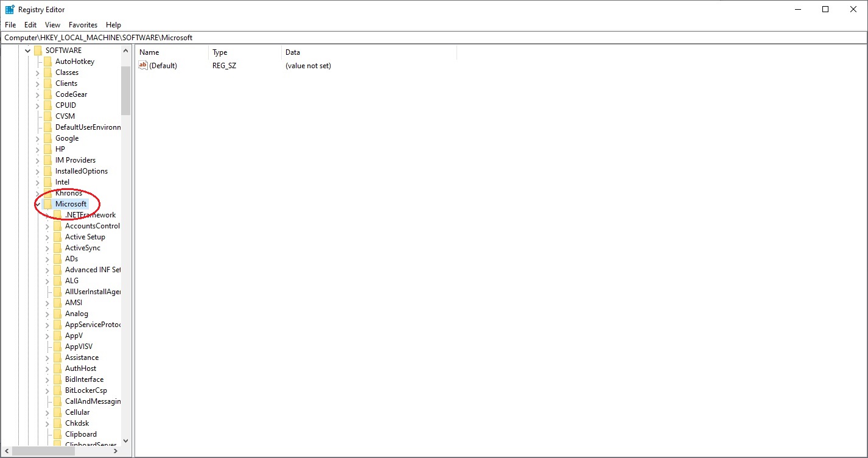Image resolution: width=868 pixels, height=458 pixels.
Task: Click the '(value not set)' data cell
Action: pos(308,66)
